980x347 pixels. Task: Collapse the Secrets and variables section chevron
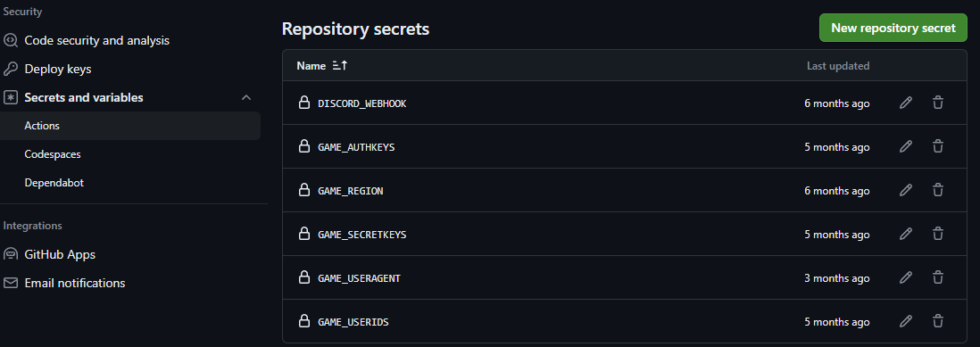[246, 97]
